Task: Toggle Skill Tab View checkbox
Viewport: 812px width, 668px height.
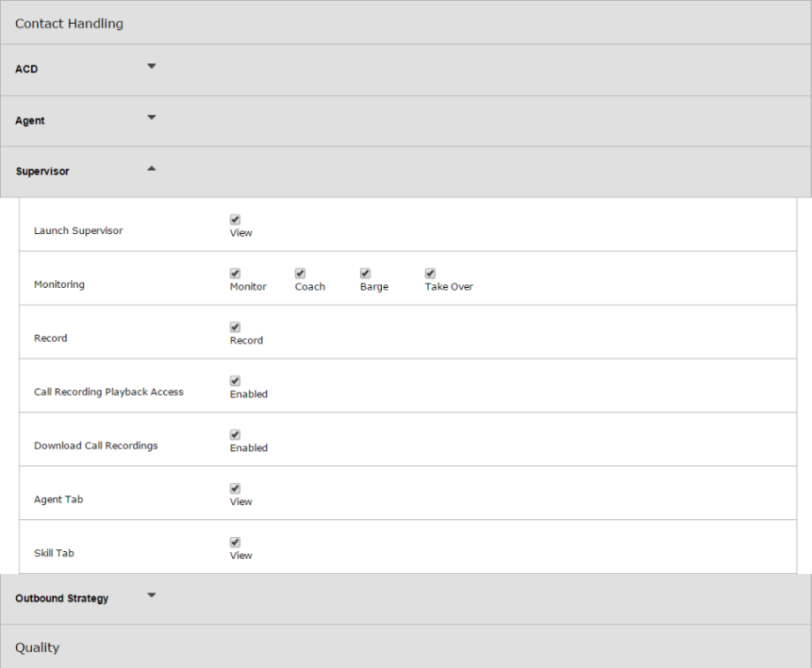Action: tap(235, 542)
